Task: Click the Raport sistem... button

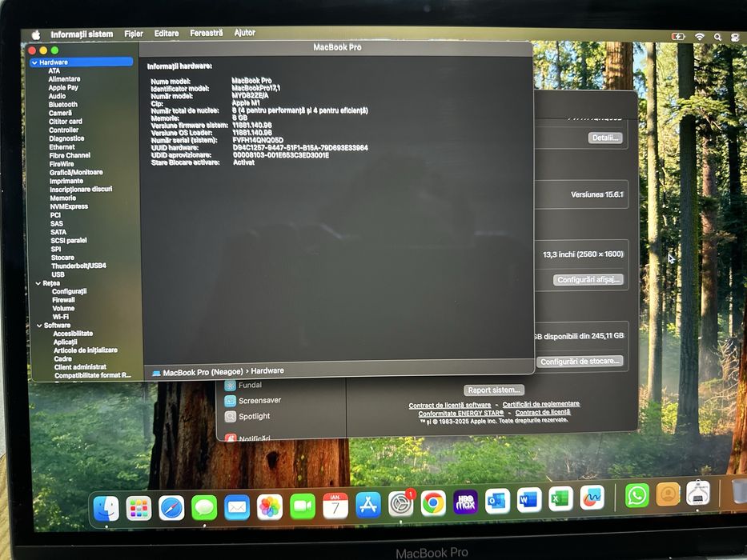Action: point(494,390)
